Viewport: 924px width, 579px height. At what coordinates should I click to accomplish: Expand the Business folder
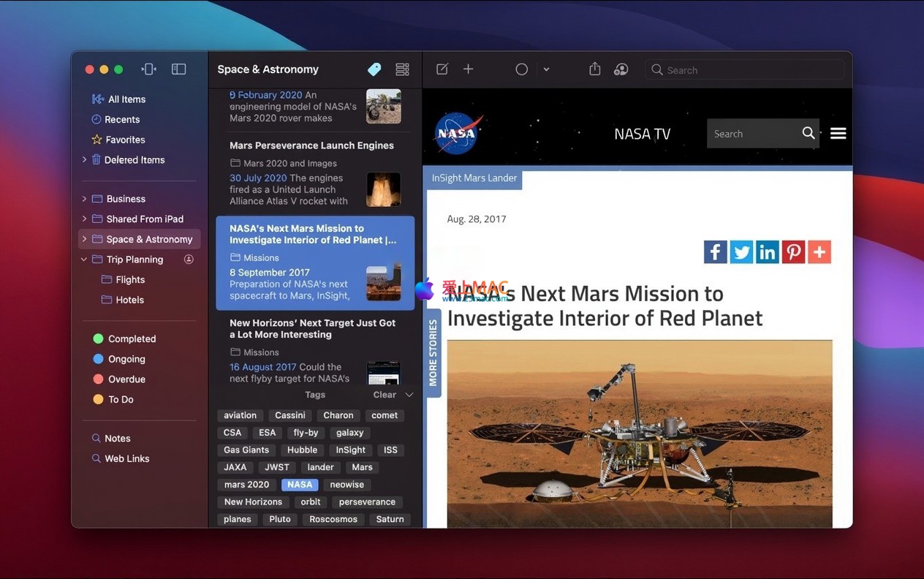click(84, 199)
